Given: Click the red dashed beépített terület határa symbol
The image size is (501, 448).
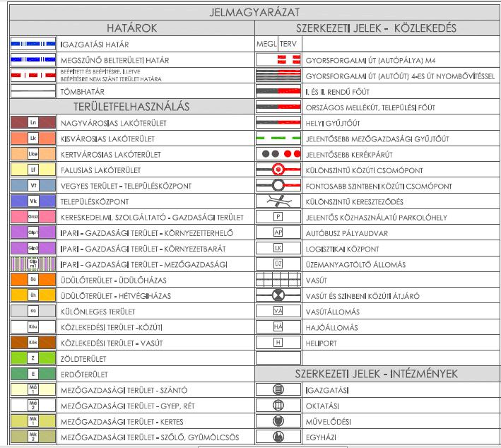Looking at the screenshot, I should tap(33, 76).
